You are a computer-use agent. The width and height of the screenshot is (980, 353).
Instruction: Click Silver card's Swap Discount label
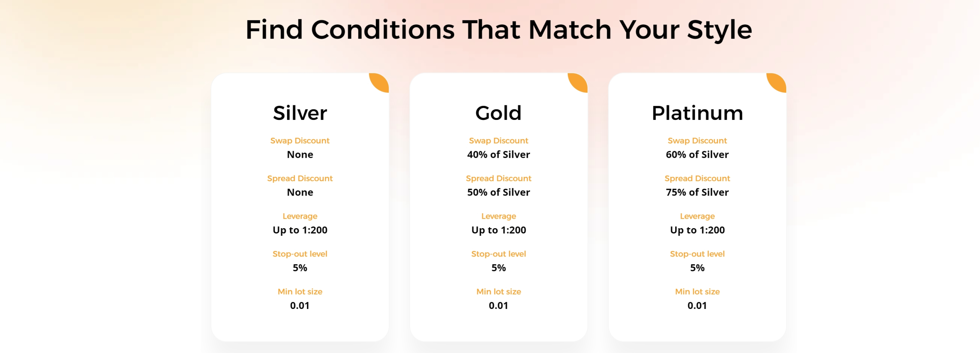[300, 141]
